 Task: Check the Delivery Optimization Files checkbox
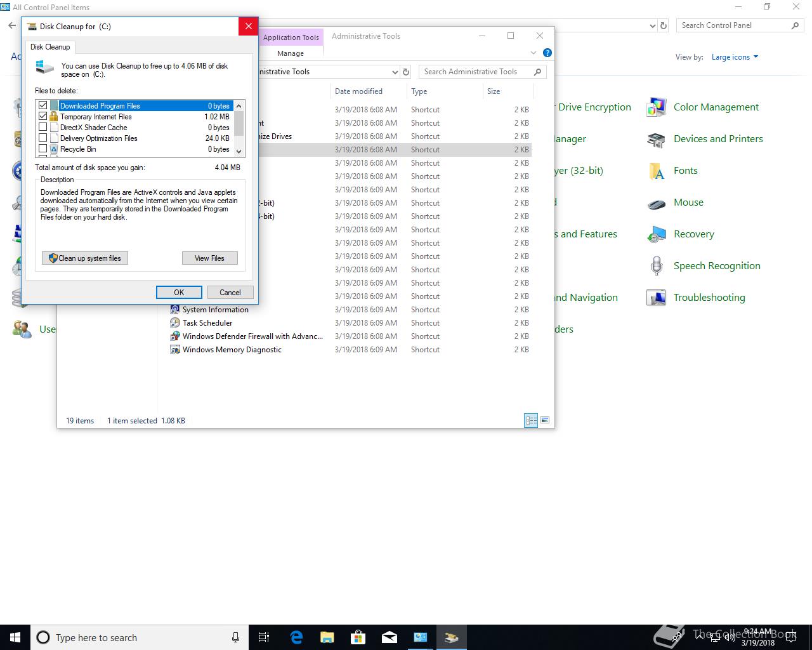point(43,138)
